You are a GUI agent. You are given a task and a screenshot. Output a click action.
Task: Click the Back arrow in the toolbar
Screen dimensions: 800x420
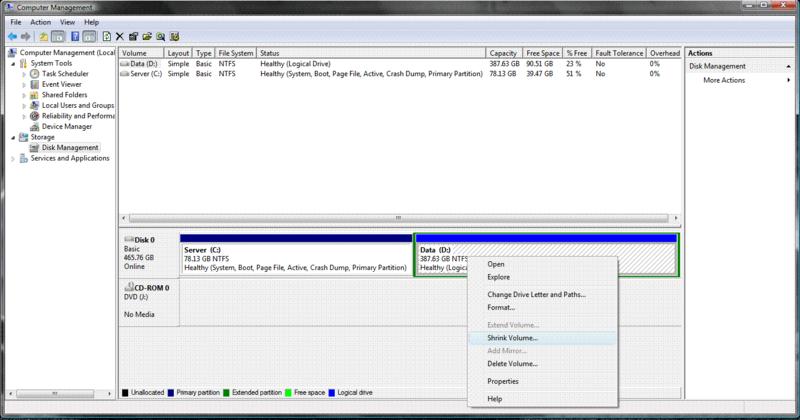click(12, 36)
